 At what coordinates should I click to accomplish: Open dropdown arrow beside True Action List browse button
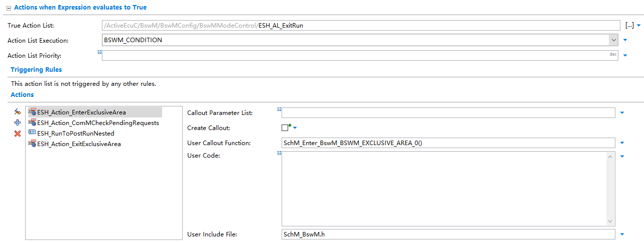(x=639, y=26)
